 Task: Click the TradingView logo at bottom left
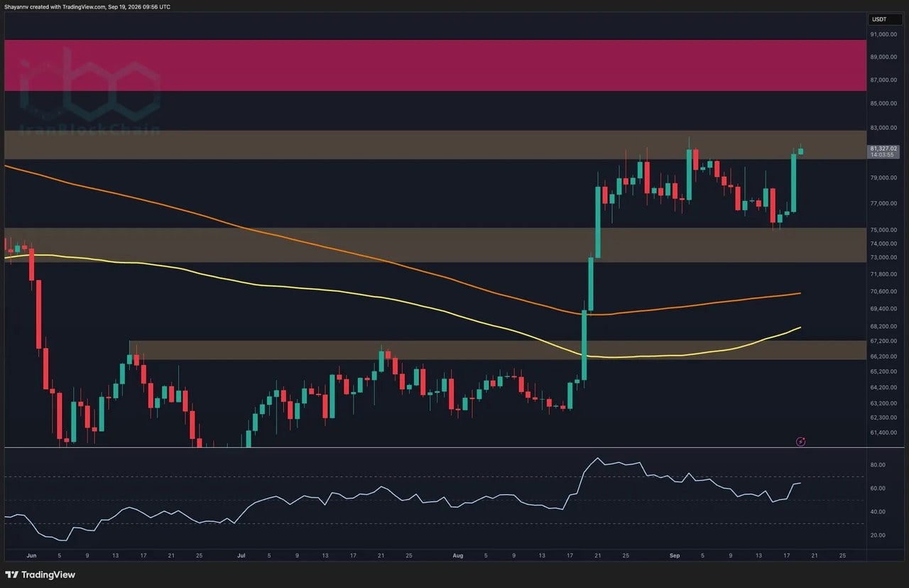[x=42, y=574]
